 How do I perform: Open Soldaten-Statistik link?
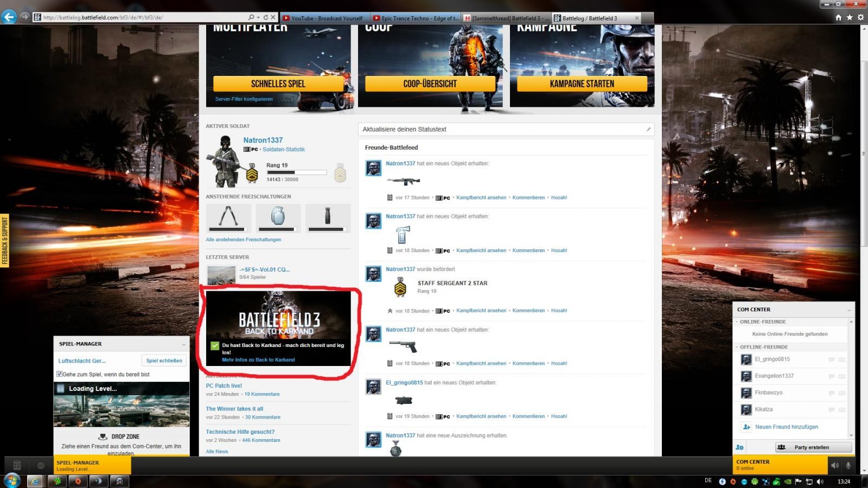click(284, 149)
